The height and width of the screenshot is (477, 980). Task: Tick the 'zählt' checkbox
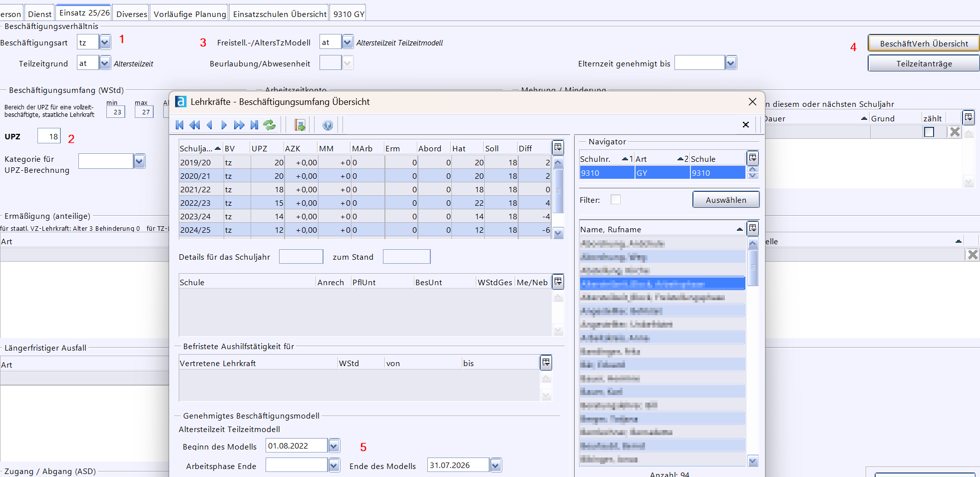point(929,132)
